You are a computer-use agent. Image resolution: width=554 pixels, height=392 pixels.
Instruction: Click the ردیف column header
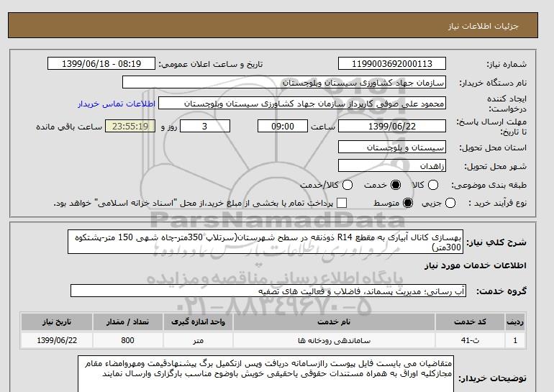[x=515, y=322]
